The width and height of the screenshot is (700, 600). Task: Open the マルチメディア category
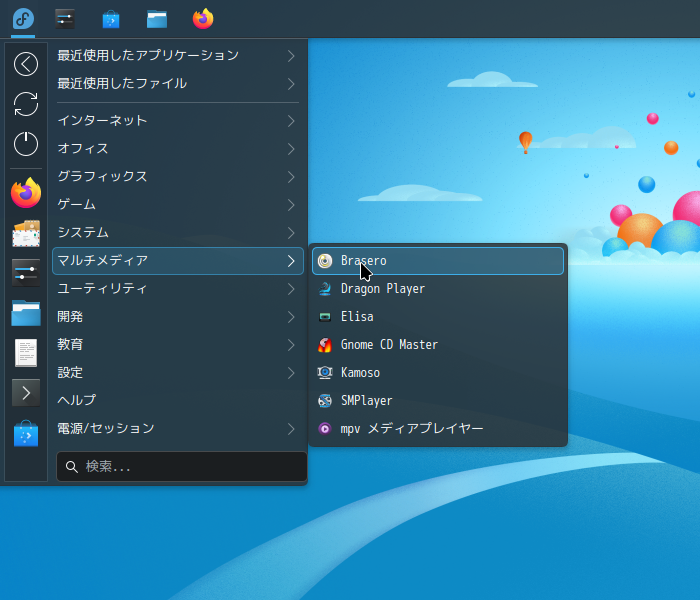(x=178, y=261)
